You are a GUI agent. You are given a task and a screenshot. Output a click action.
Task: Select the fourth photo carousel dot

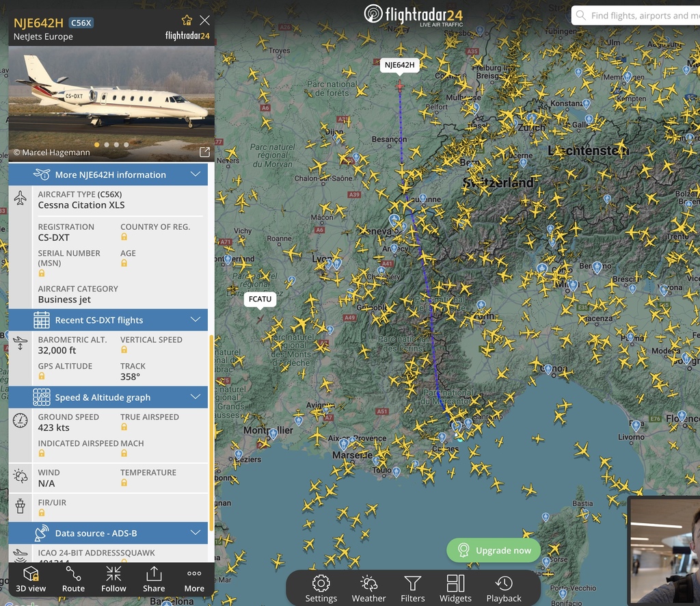coord(126,145)
